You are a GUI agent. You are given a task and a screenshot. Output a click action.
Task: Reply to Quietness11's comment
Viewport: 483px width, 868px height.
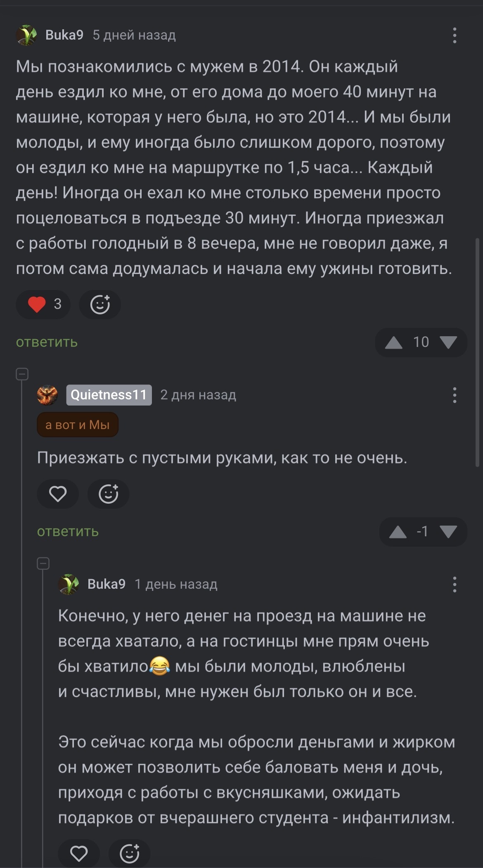(x=68, y=532)
